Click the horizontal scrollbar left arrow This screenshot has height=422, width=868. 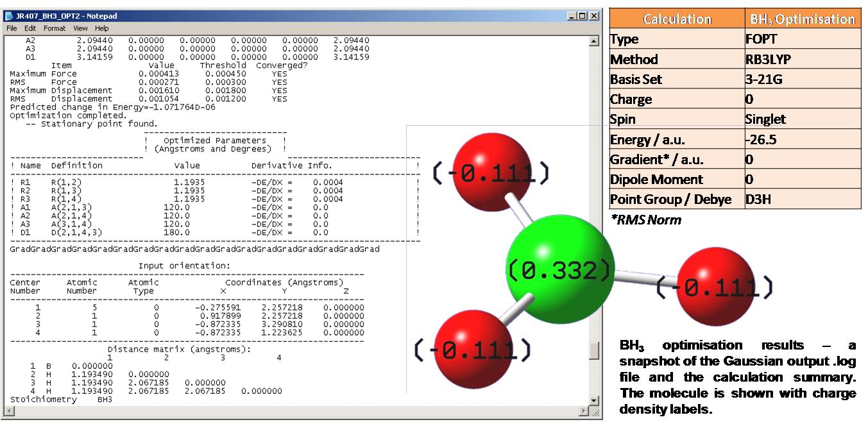[8, 410]
